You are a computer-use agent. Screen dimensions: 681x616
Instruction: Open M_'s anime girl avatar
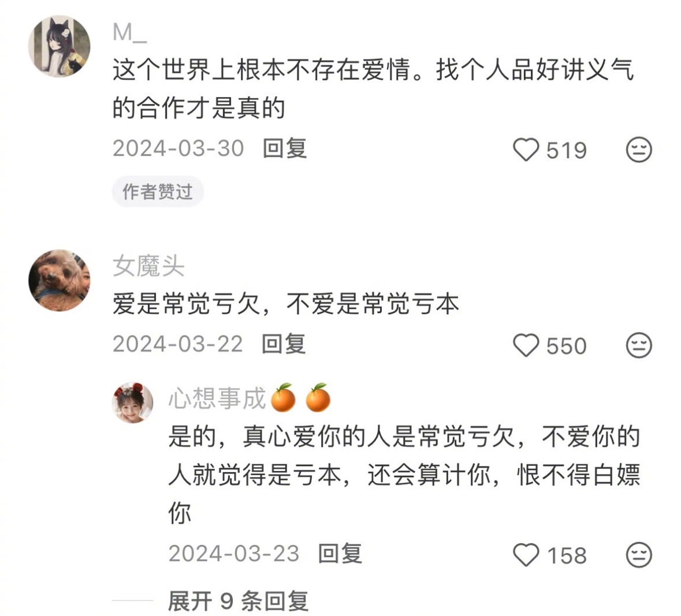coord(59,46)
